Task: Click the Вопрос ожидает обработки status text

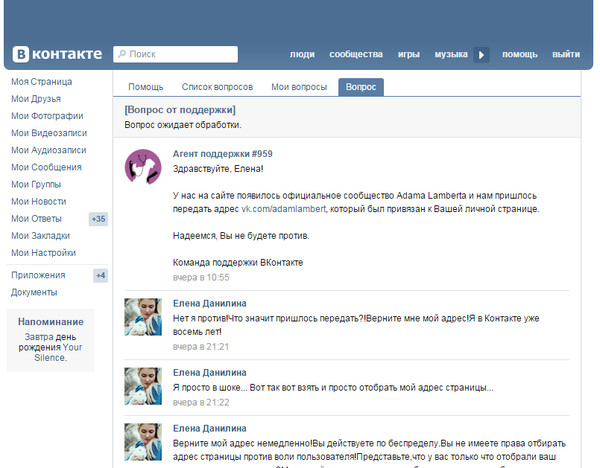Action: click(183, 125)
